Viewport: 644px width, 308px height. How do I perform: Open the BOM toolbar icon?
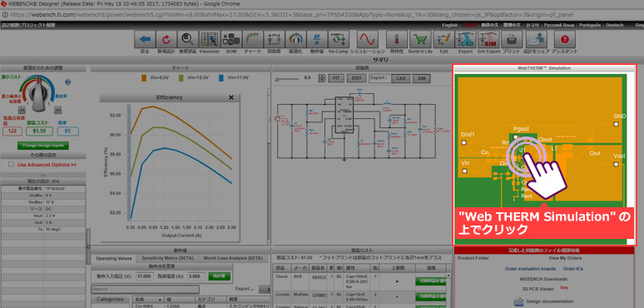231,39
